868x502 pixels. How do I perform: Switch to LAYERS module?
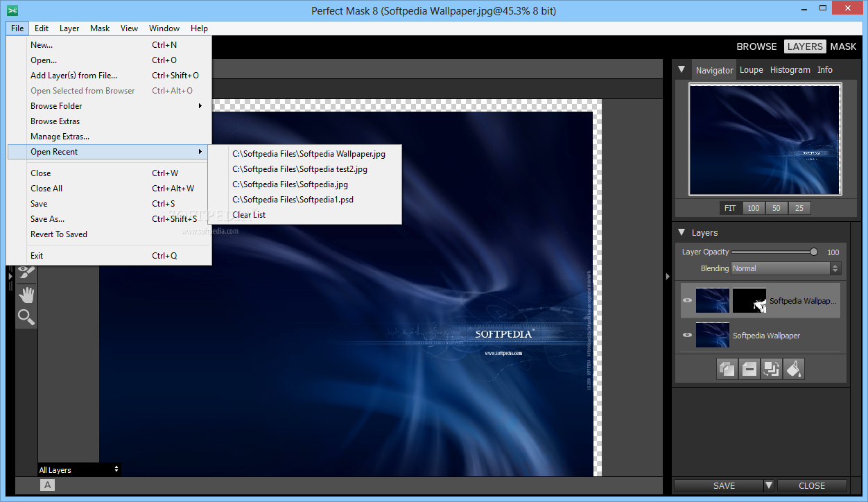(x=805, y=46)
